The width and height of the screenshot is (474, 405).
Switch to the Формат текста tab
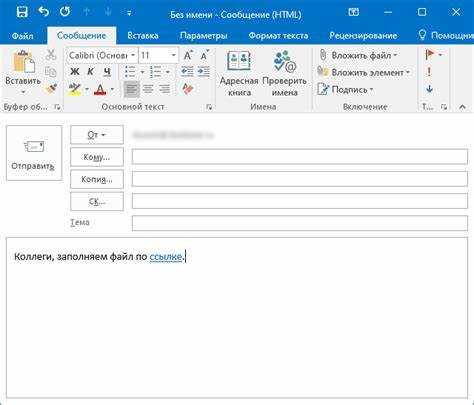278,36
